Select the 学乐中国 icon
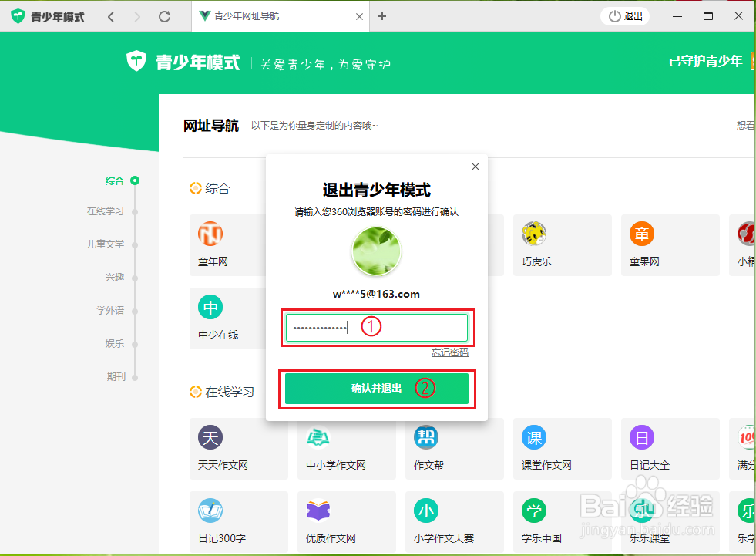Screen dimensions: 756x556 [533, 510]
